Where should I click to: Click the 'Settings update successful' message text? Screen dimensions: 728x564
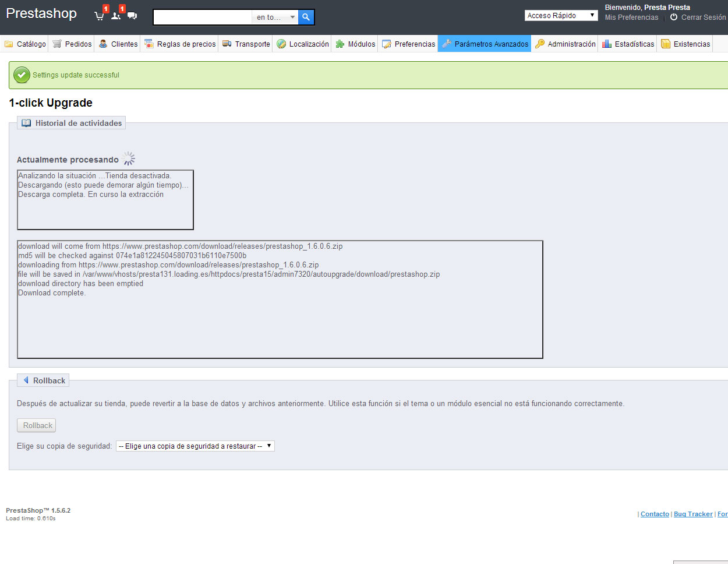click(x=76, y=75)
